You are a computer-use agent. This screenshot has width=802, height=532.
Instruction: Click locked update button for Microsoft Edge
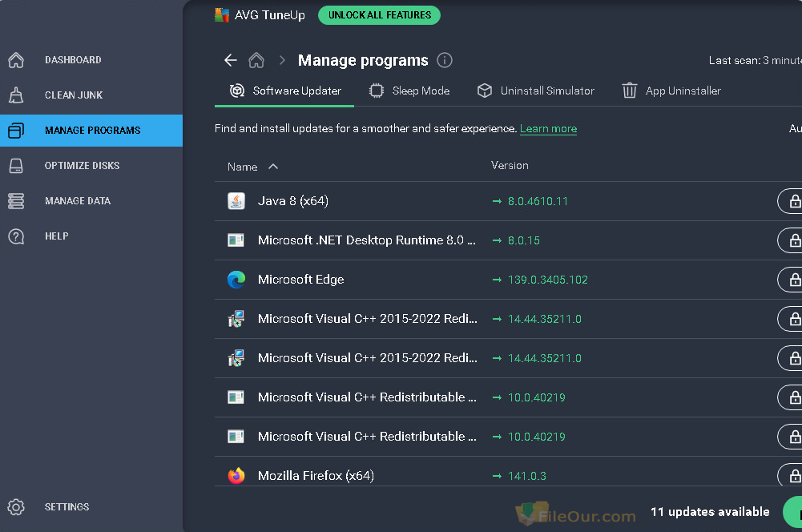(790, 280)
